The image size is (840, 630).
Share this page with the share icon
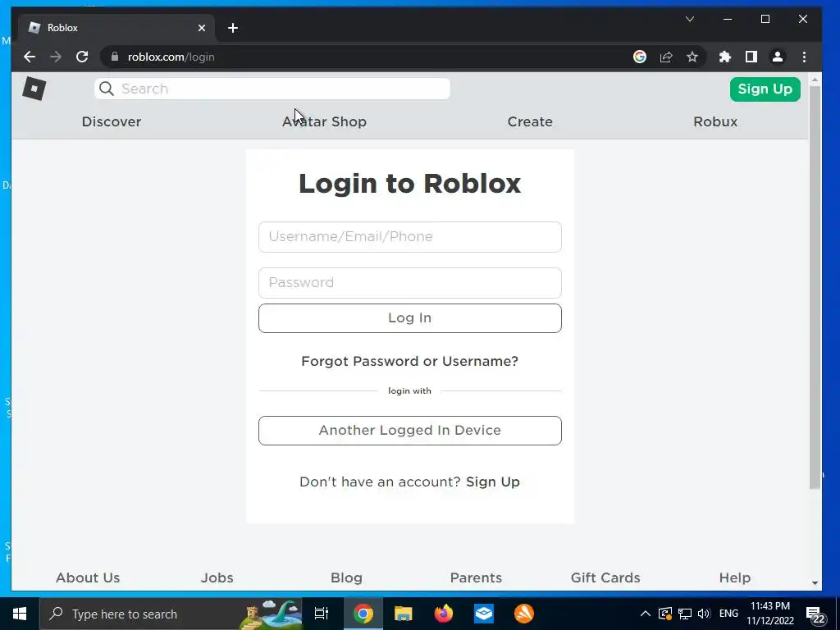click(x=666, y=57)
